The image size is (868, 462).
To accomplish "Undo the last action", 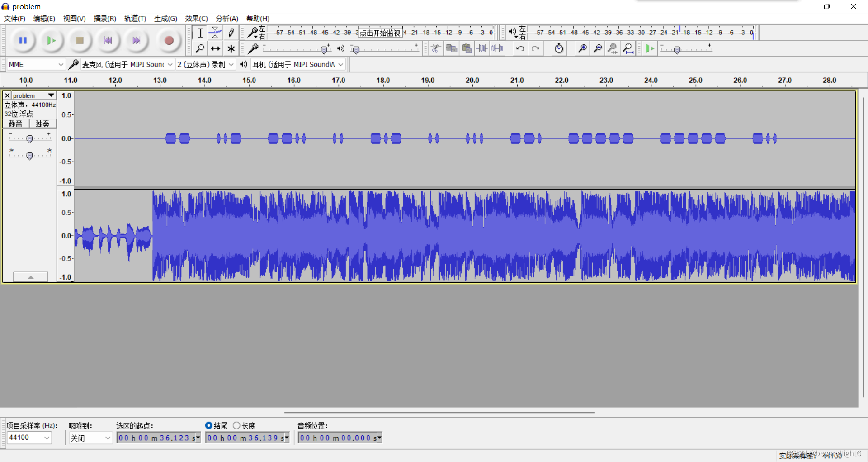I will click(x=520, y=48).
